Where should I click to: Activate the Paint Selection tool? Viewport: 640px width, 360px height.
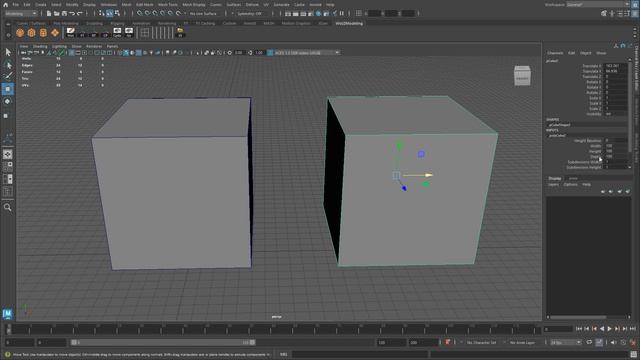pos(8,76)
